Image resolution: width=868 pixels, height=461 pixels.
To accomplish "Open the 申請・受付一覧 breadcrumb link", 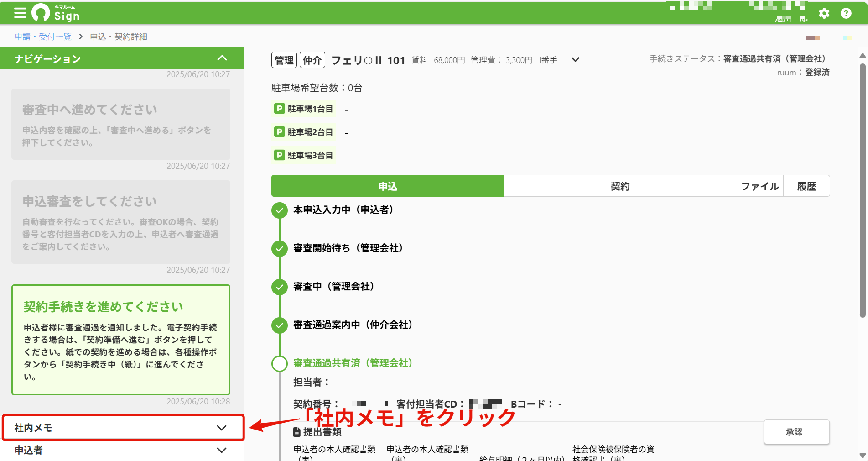I will click(43, 37).
